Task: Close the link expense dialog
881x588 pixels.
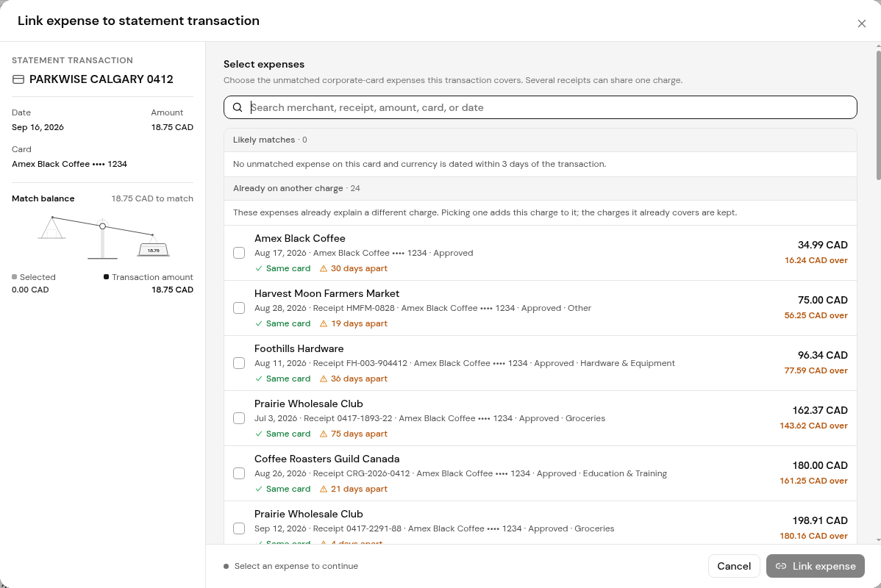Action: coord(861,24)
